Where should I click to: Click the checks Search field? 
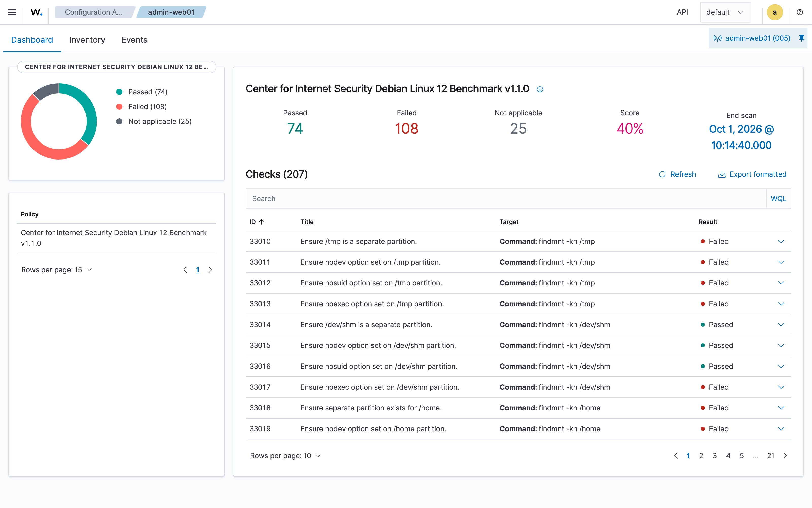[506, 199]
